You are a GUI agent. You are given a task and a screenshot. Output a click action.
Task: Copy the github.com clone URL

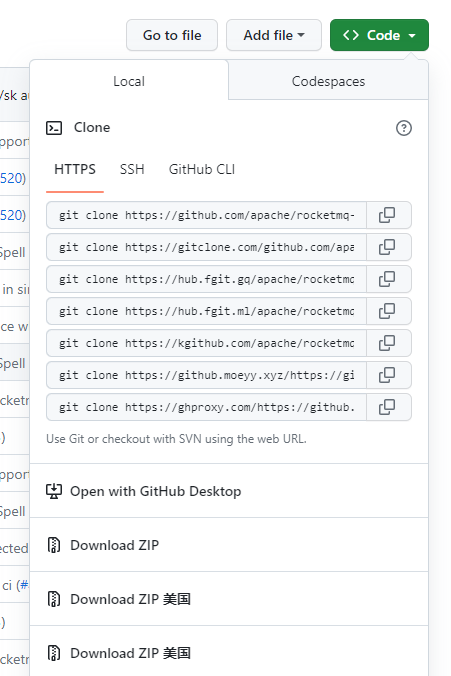[x=388, y=215]
